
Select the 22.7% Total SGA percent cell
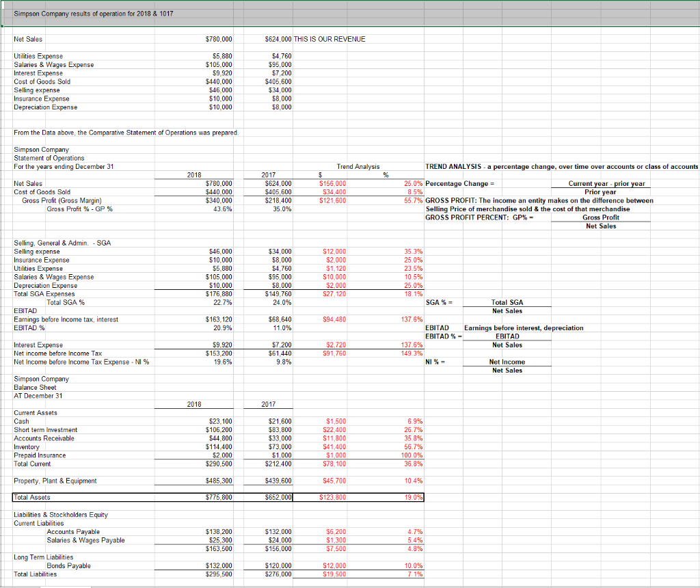click(x=223, y=302)
